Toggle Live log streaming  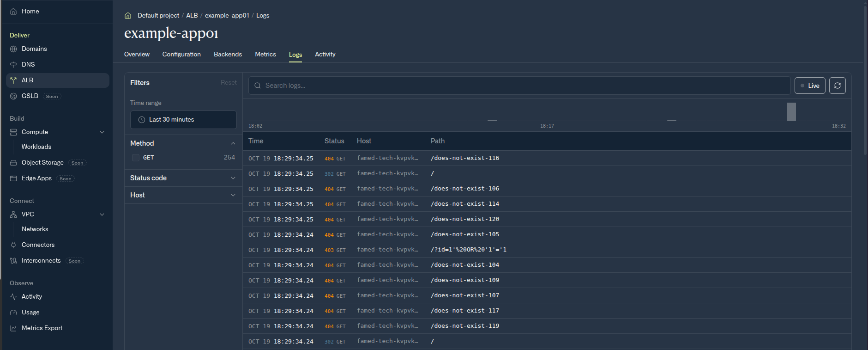pos(810,86)
